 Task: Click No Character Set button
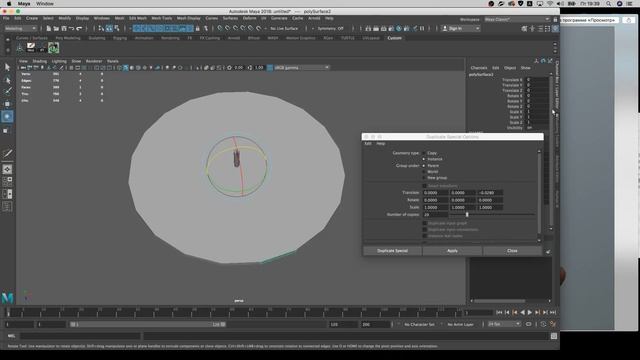[419, 324]
